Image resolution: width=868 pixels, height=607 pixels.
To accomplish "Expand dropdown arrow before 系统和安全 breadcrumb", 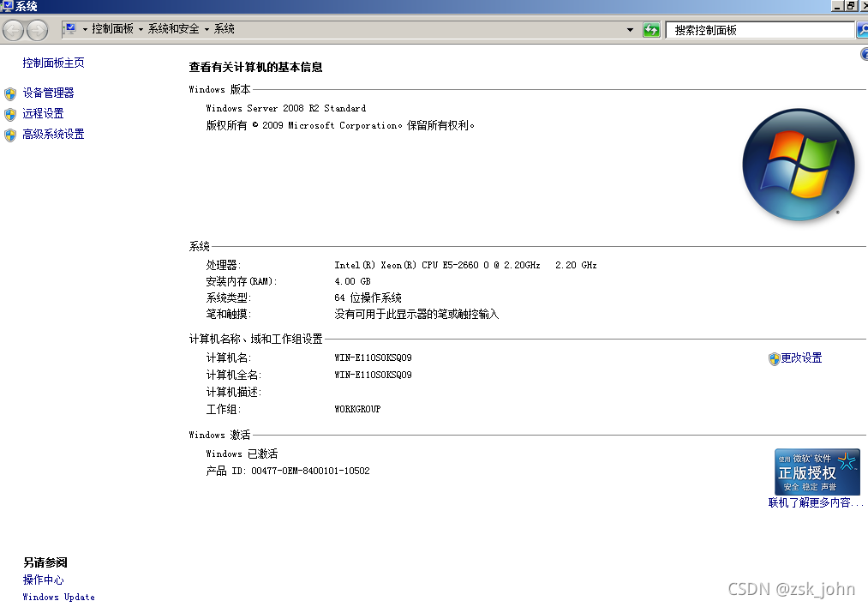I will [x=141, y=29].
